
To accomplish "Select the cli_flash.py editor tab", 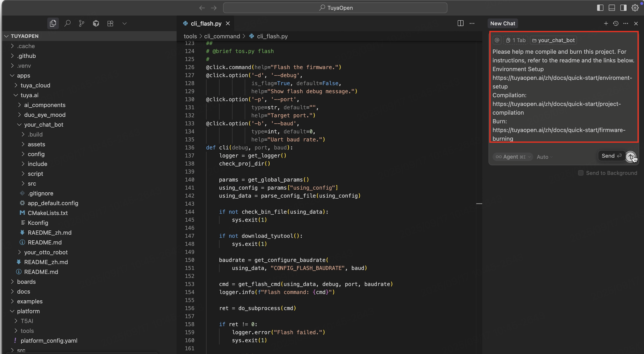I will [x=206, y=24].
